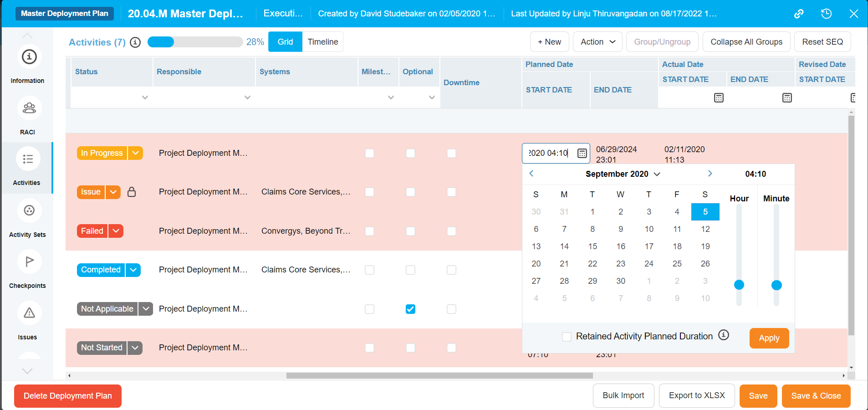The height and width of the screenshot is (410, 868).
Task: Click the lock icon beside Issue status
Action: tap(132, 192)
